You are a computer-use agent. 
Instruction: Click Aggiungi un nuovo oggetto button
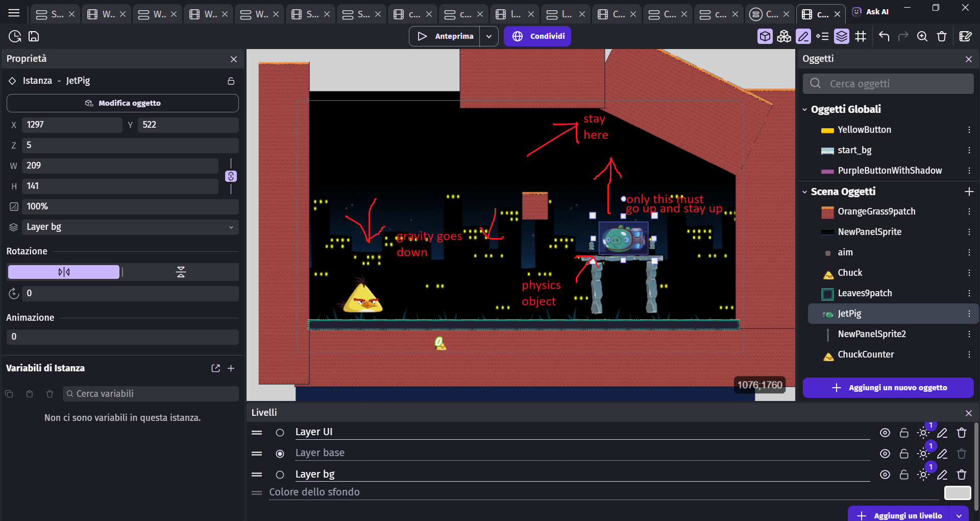point(888,388)
